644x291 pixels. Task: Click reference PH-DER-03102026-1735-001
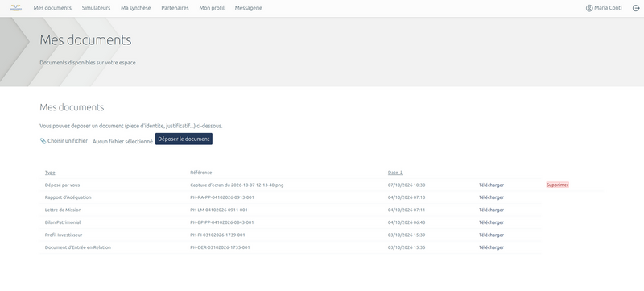(x=220, y=247)
